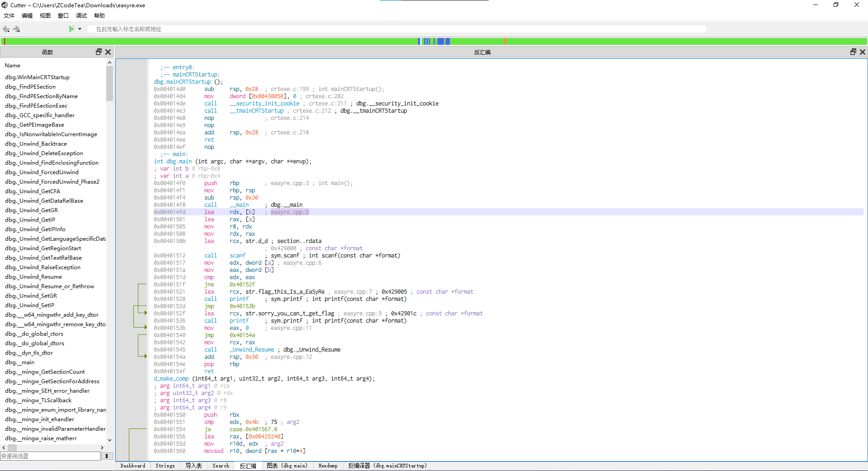Select dbg._Unwind_SetIP function
The image size is (868, 471).
tap(29, 305)
